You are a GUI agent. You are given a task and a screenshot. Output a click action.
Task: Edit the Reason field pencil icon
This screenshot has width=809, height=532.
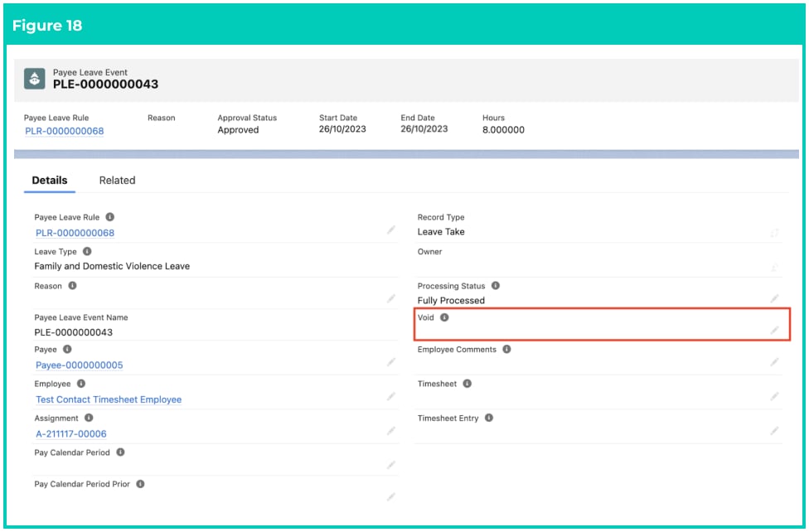point(391,298)
